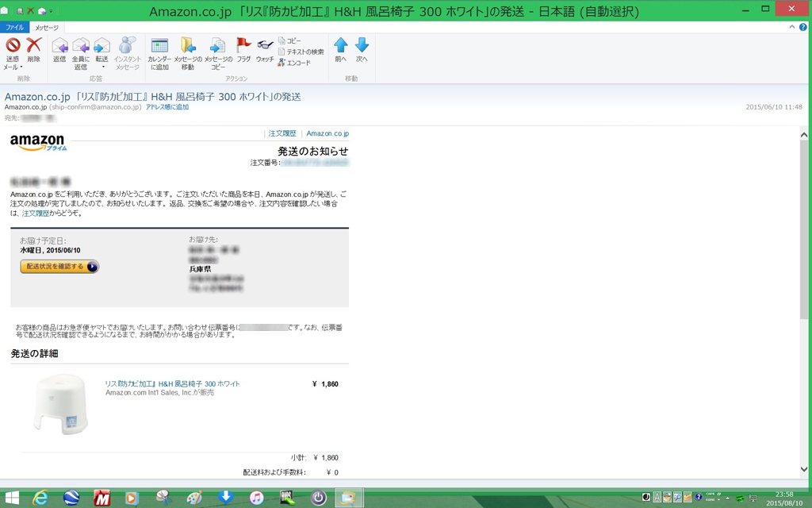Click the received time 2015/06/10 11:48
This screenshot has height=508, width=812.
(774, 107)
